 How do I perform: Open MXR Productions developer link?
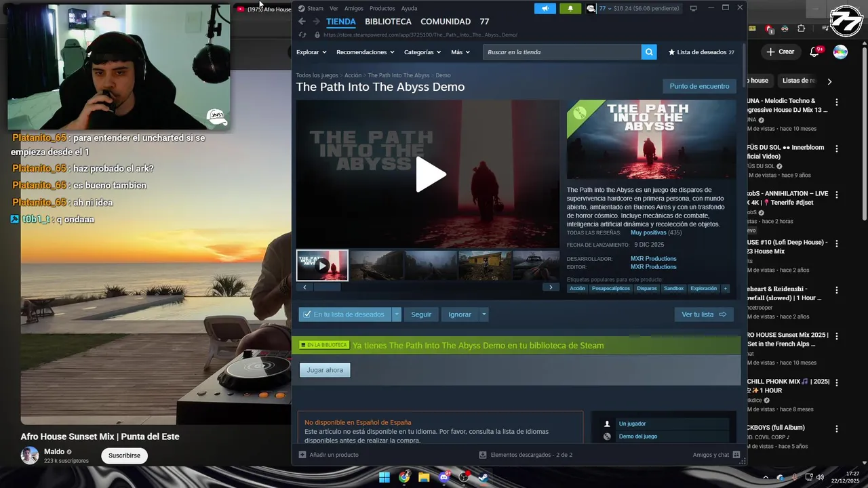(x=653, y=259)
